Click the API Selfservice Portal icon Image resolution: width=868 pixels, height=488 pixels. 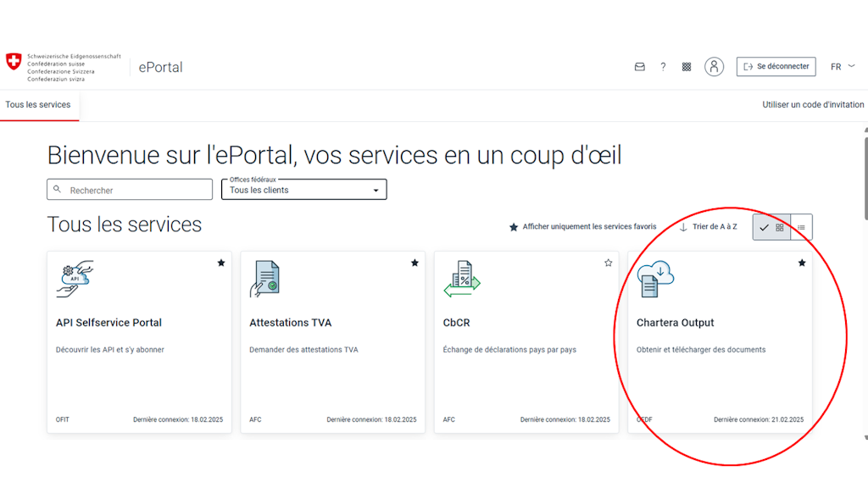[x=75, y=278]
